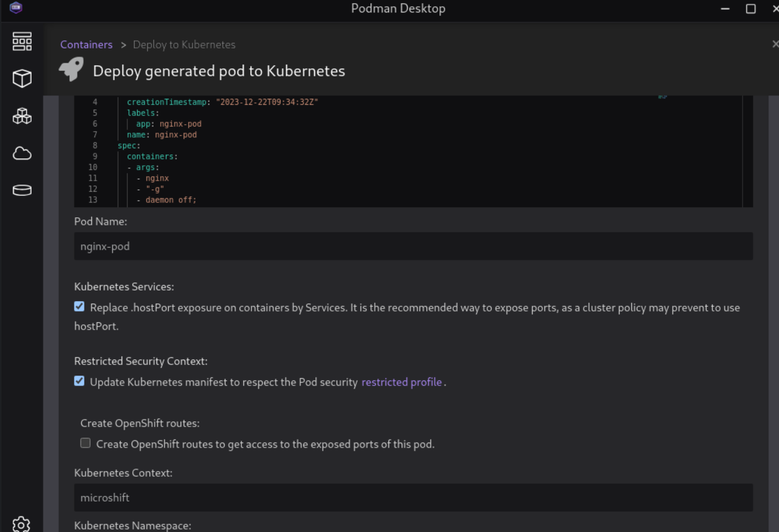Enable Create OpenShift routes checkbox
The width and height of the screenshot is (779, 532).
point(86,443)
